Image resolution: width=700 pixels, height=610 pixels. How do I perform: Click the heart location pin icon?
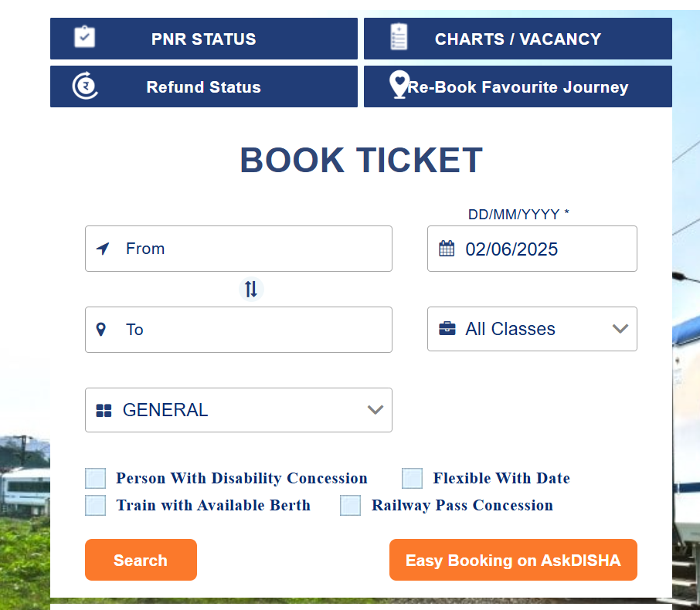pyautogui.click(x=399, y=85)
